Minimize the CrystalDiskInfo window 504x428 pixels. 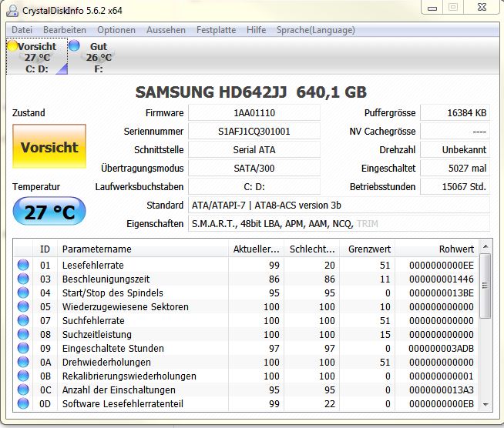pos(432,8)
